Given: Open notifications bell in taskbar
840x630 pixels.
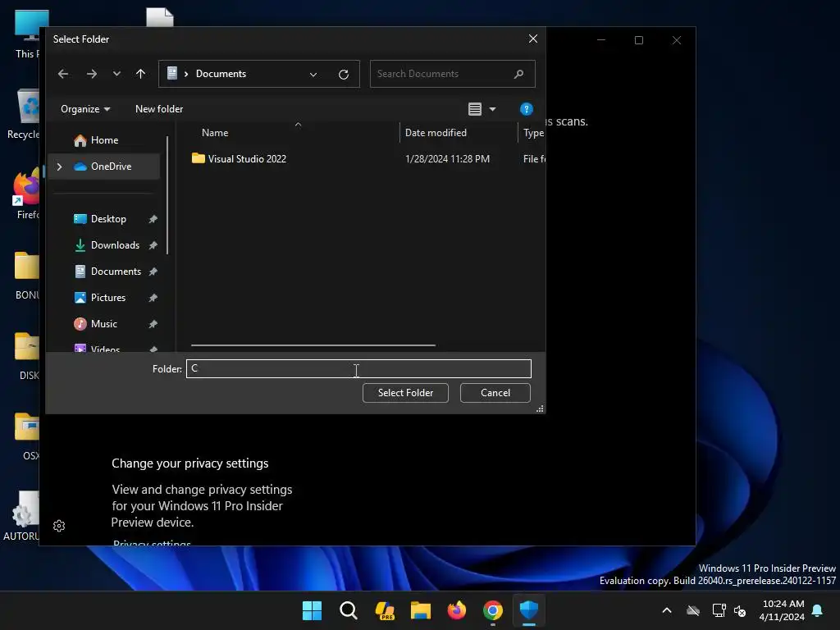Looking at the screenshot, I should tap(817, 610).
